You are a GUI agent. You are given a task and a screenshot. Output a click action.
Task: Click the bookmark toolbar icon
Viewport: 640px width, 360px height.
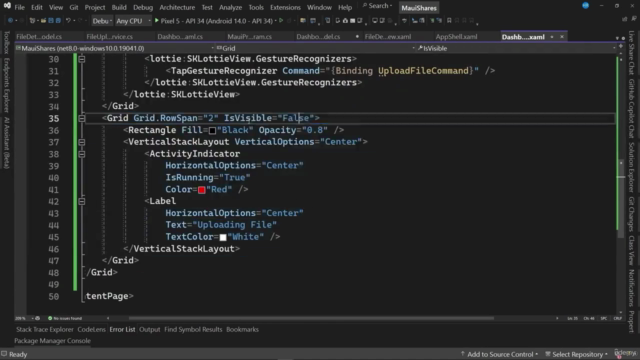click(x=449, y=20)
